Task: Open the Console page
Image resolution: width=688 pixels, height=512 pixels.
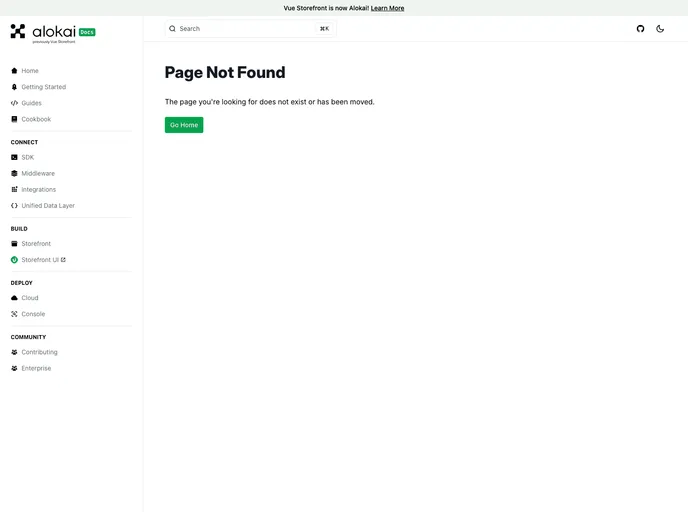Action: (33, 314)
